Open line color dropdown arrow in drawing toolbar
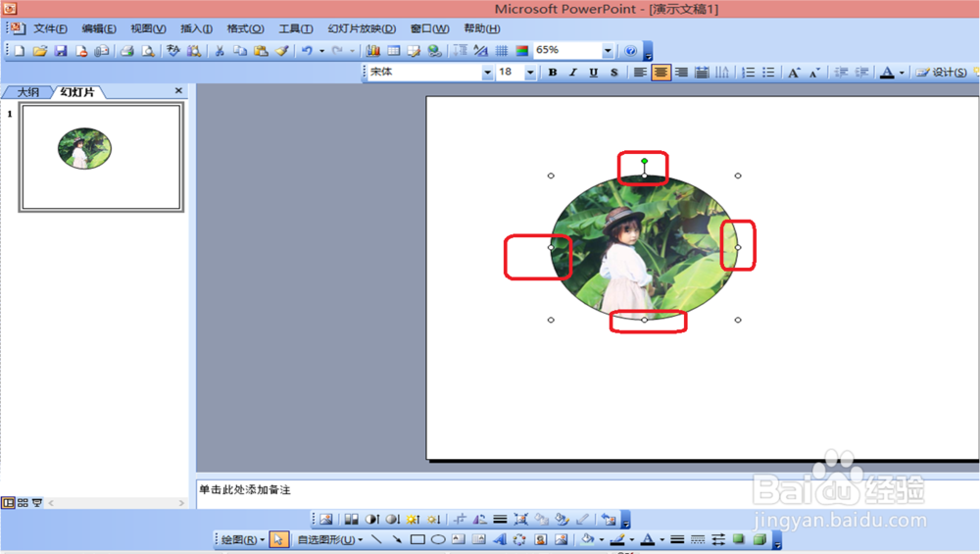This screenshot has width=980, height=554. coord(631,539)
